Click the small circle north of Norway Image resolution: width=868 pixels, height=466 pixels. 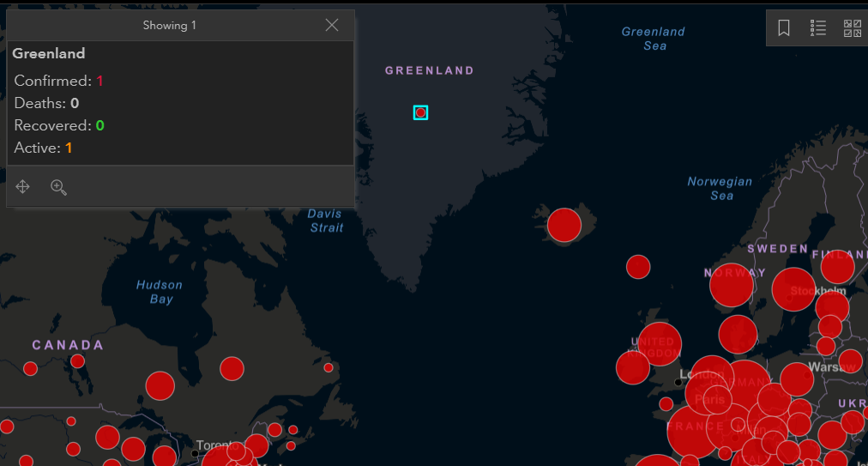coord(638,267)
